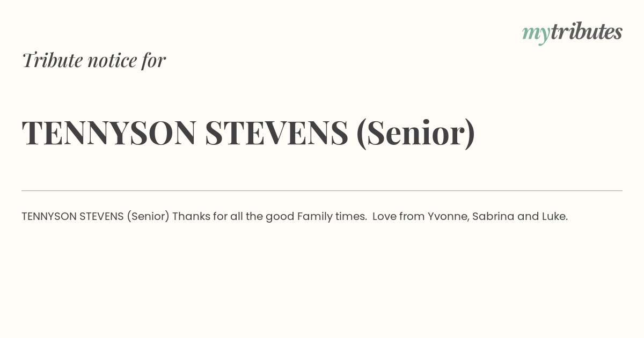644x338 pixels.
Task: Click the word "Tribute" in italic subtitle
Action: coord(52,60)
